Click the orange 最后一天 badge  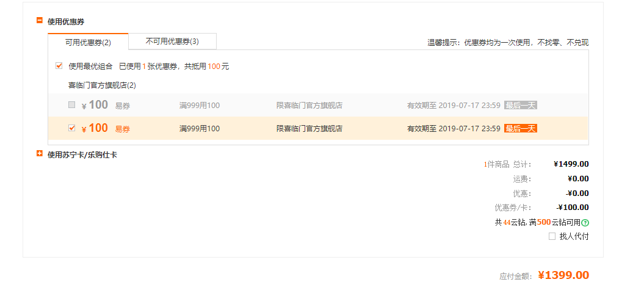click(x=520, y=128)
